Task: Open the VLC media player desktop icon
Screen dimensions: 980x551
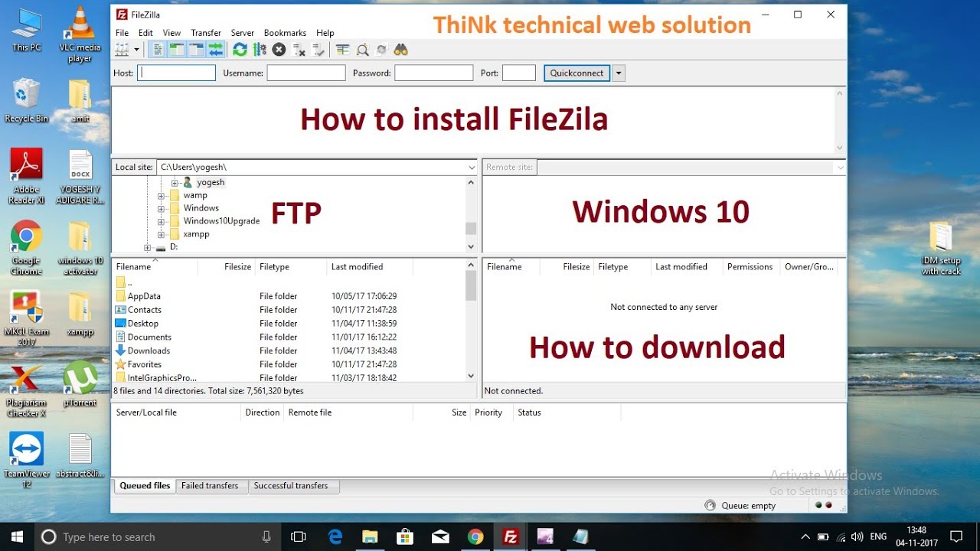Action: click(x=80, y=34)
